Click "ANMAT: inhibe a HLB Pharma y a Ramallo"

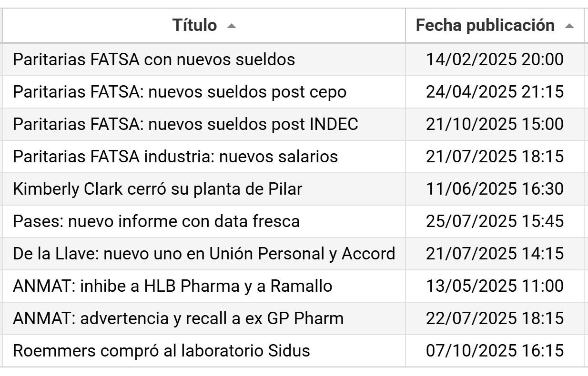pos(172,286)
